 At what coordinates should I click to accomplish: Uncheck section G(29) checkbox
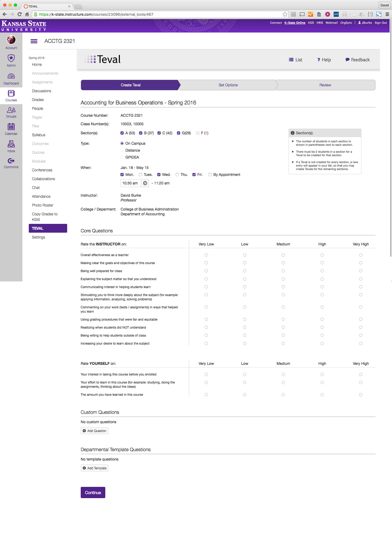pyautogui.click(x=179, y=133)
